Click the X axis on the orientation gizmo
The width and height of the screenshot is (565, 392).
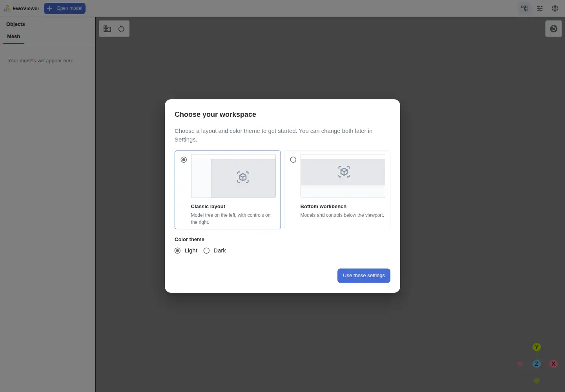pos(553,364)
